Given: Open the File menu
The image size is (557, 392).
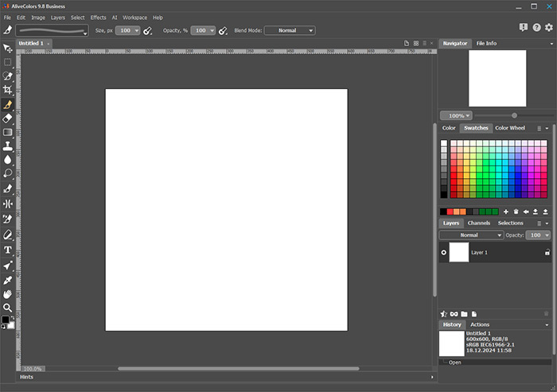Looking at the screenshot, I should click(7, 17).
